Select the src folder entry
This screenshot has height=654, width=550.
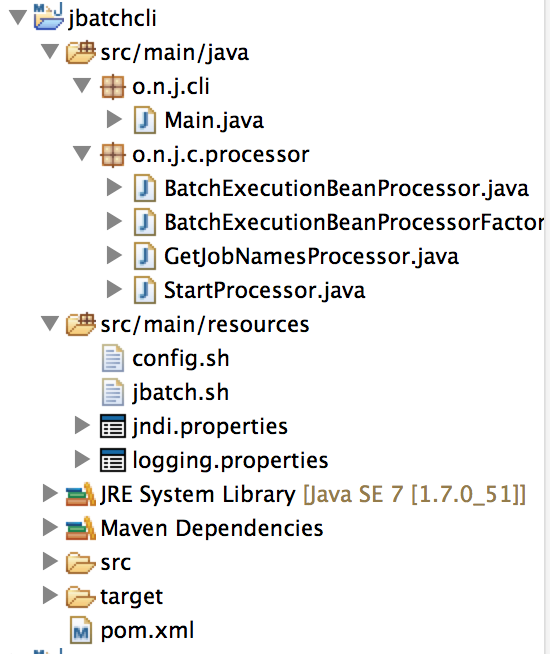tap(116, 562)
